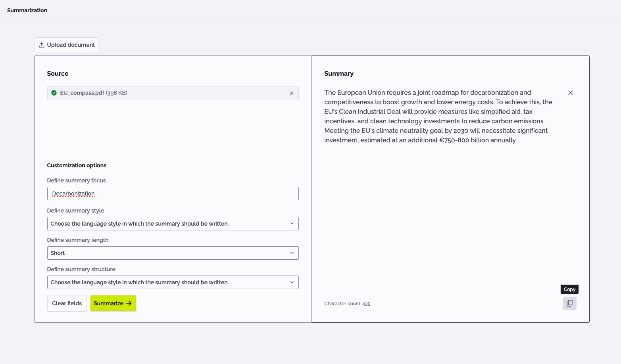Click the Character count: 435 label
621x364 pixels.
[x=347, y=303]
